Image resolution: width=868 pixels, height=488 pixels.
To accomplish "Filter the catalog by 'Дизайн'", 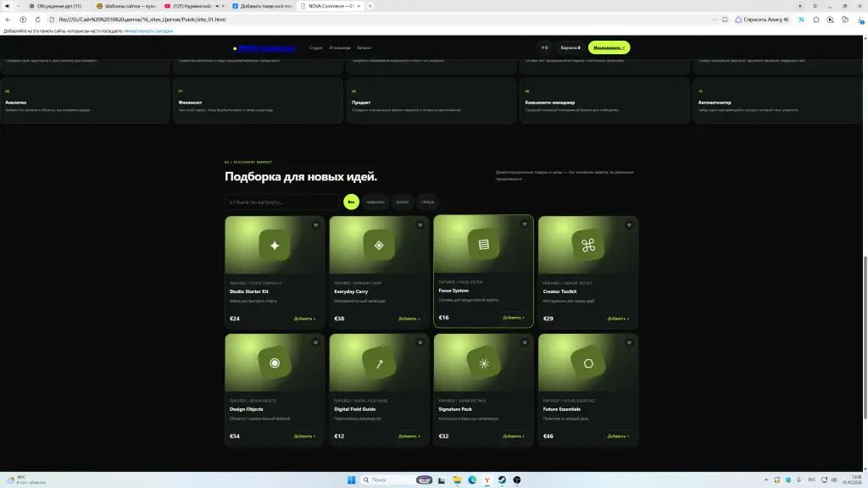I will pyautogui.click(x=403, y=202).
